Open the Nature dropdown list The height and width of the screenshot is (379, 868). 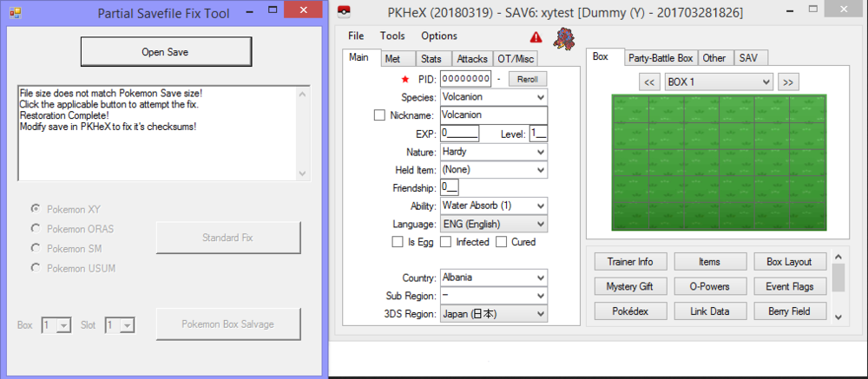pyautogui.click(x=540, y=152)
